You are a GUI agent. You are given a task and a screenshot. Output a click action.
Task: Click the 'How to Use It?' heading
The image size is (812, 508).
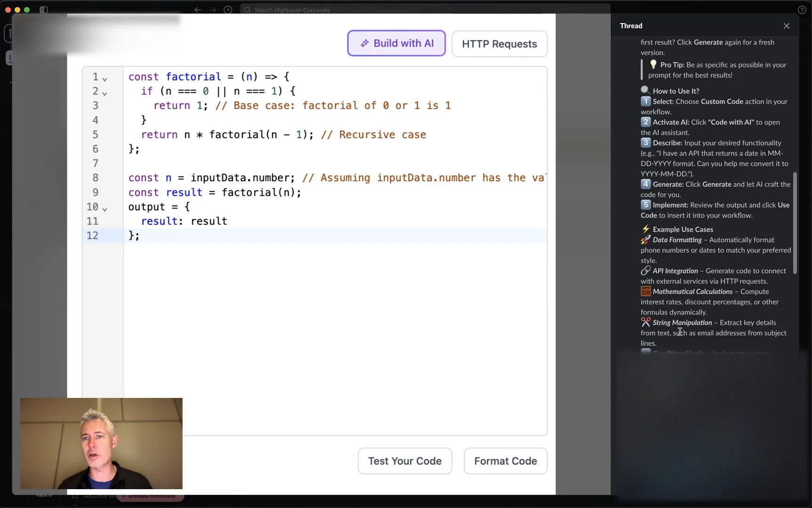tap(676, 91)
